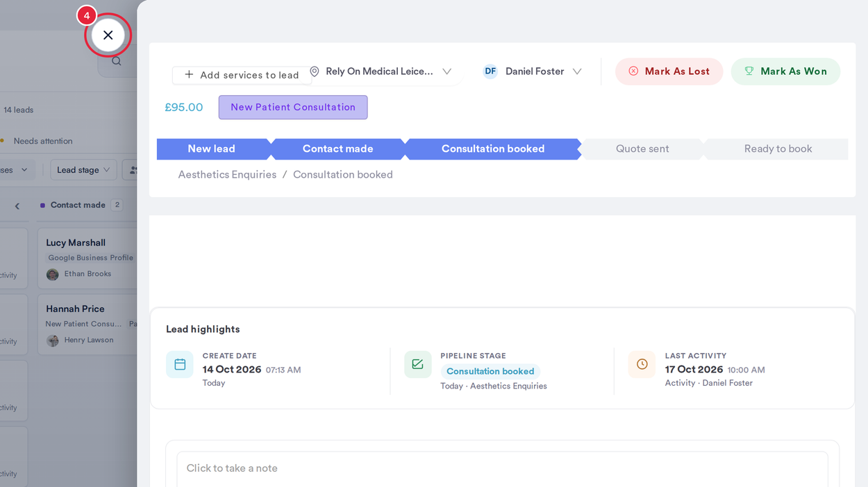868x487 pixels.
Task: Select the Contact made pipeline stage
Action: 338,149
